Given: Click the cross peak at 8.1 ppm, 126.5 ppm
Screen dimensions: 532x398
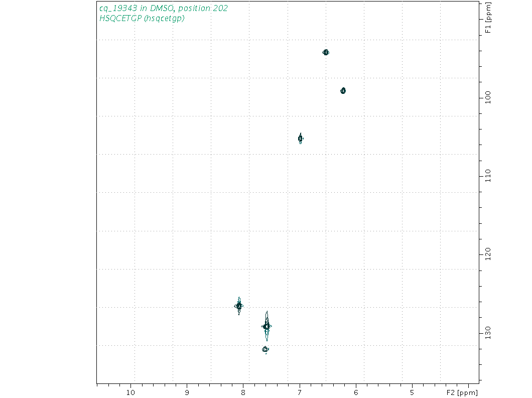Looking at the screenshot, I should pos(239,306).
